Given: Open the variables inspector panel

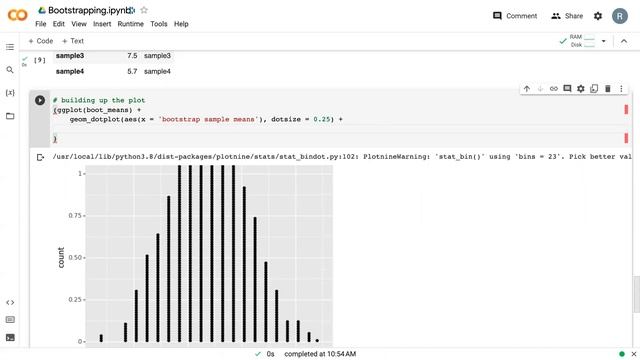Looking at the screenshot, I should click(10, 93).
